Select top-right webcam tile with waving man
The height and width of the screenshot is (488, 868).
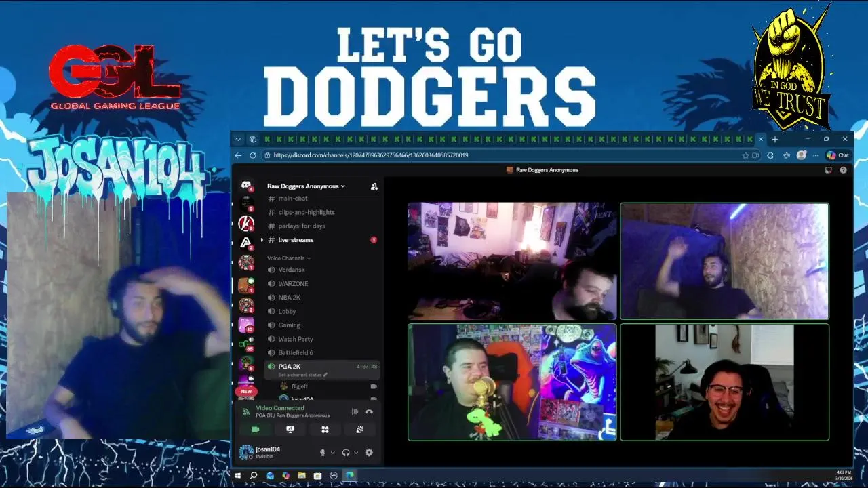(724, 261)
